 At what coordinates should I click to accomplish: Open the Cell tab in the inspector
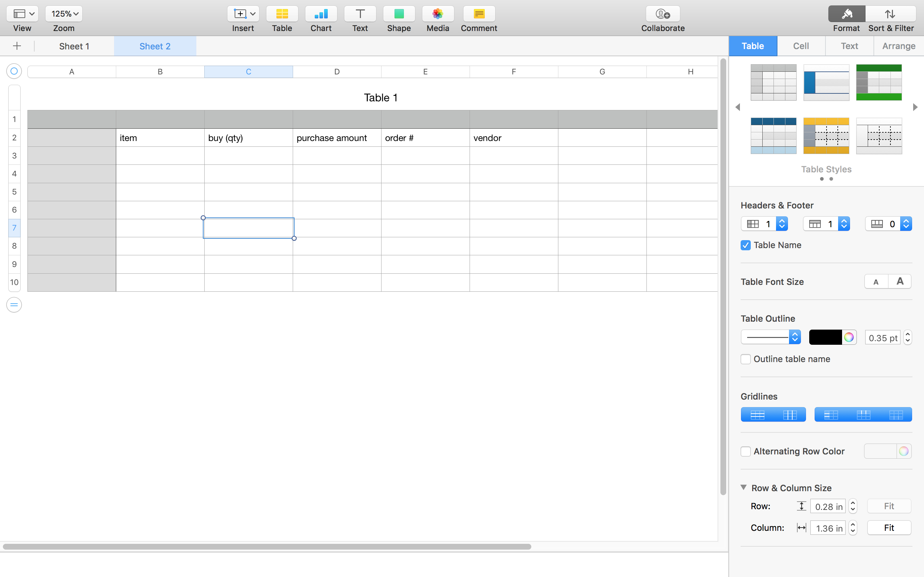coord(801,46)
